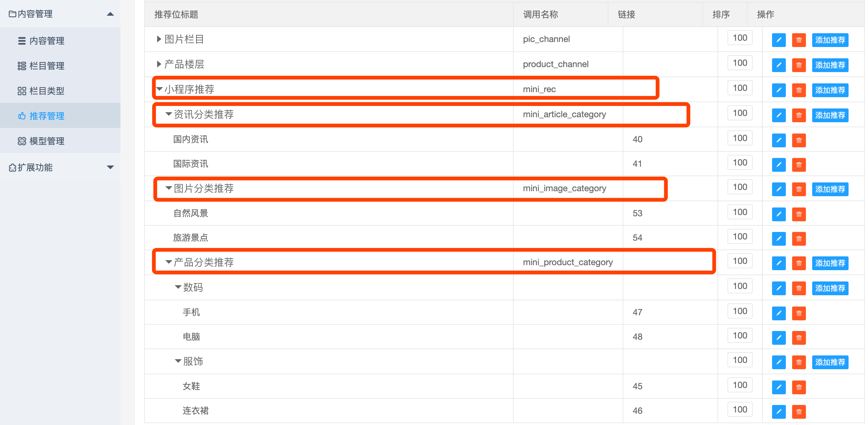Expand the 产品楼层 tree row
The width and height of the screenshot is (868, 425).
[159, 64]
